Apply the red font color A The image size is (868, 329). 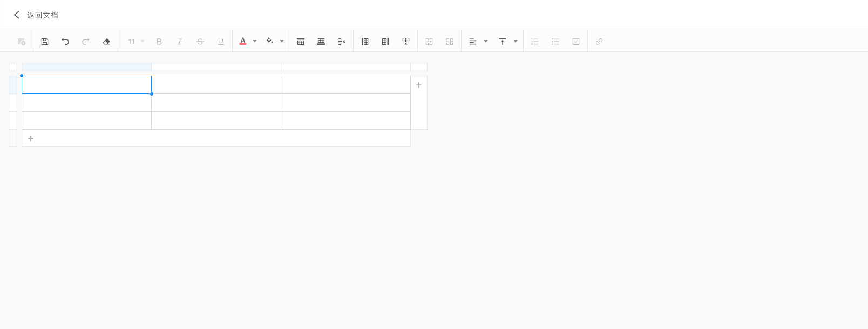(x=243, y=42)
